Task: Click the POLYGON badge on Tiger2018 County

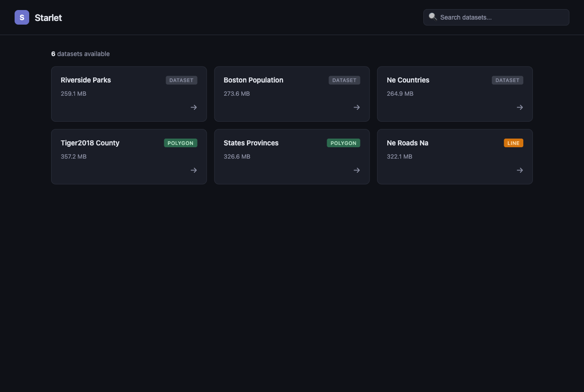Action: click(x=181, y=143)
